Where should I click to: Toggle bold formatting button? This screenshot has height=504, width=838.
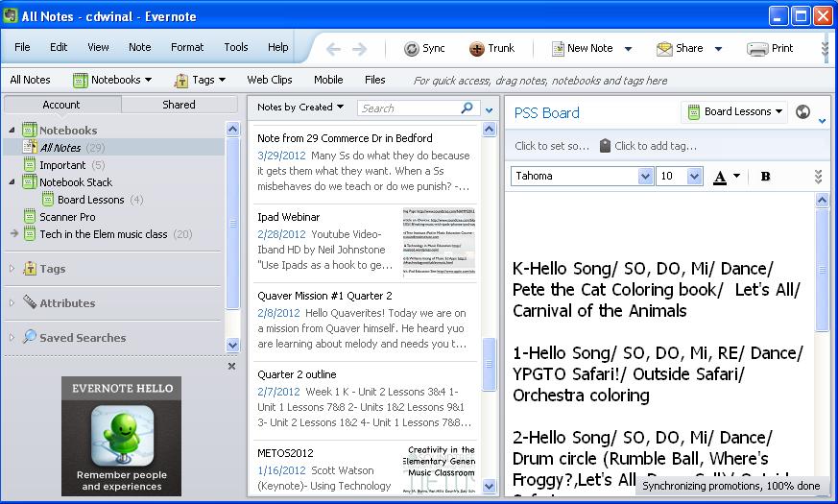click(765, 177)
